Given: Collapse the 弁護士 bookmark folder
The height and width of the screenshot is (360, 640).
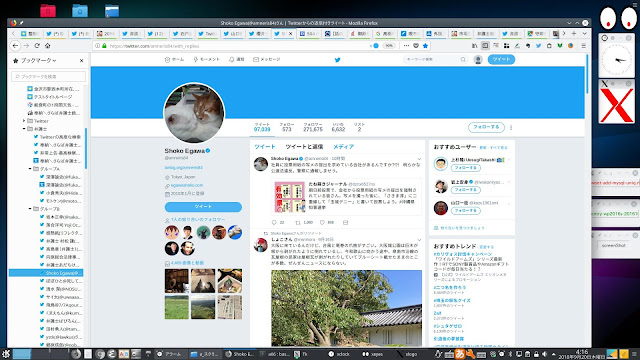Looking at the screenshot, I should coord(24,129).
